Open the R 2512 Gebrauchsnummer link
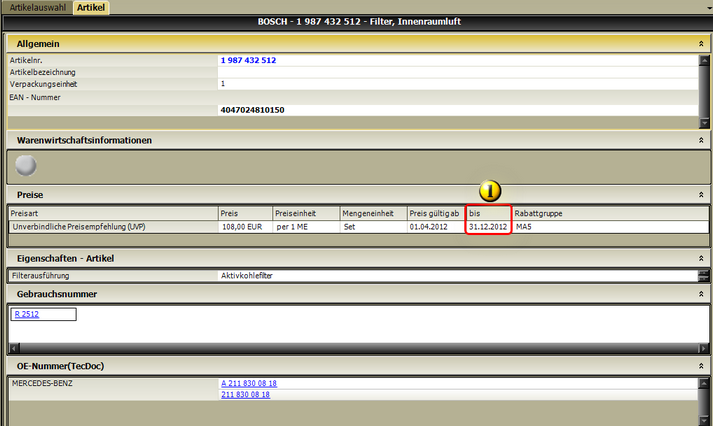The width and height of the screenshot is (713, 426). pos(27,314)
